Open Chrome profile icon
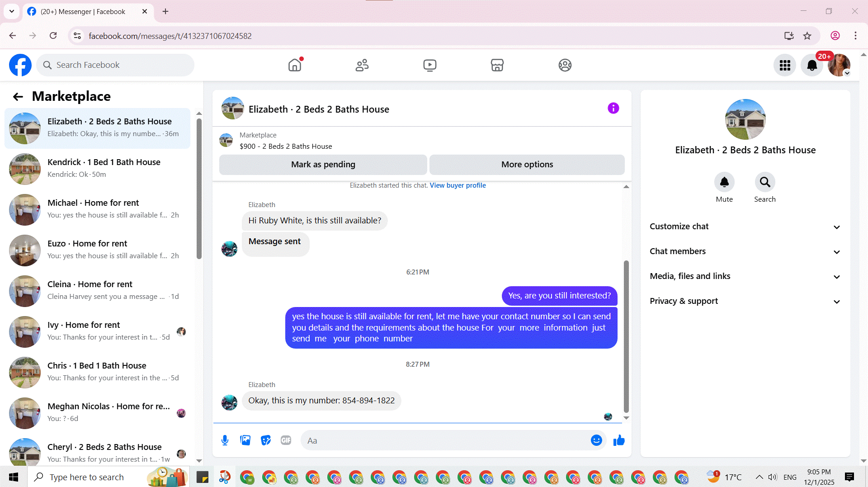Screen dimensions: 868x487 coord(835,36)
